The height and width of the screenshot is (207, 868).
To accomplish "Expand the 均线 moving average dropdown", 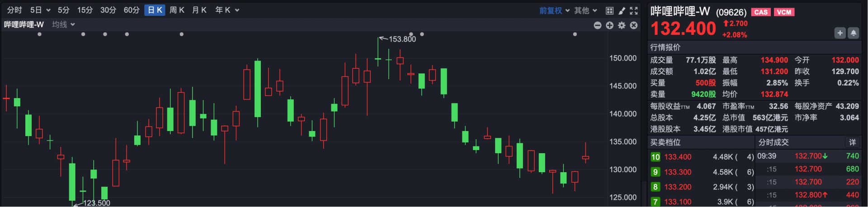I will point(63,24).
